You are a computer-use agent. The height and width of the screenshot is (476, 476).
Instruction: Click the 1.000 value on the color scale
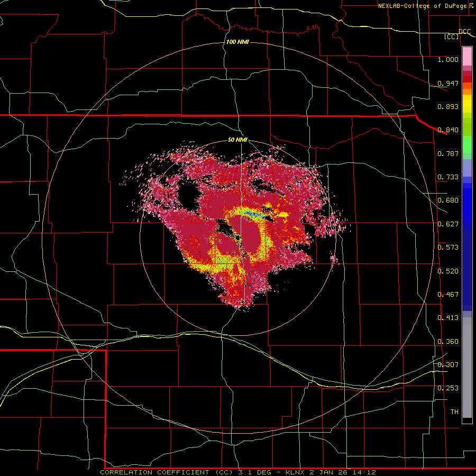448,59
